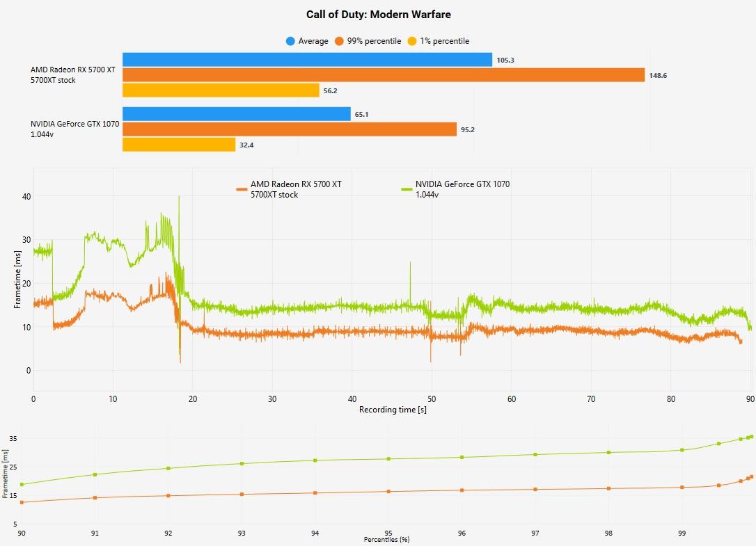The image size is (756, 546).
Task: Click the 35 tick on percentile frametime axis
Action: point(13,438)
